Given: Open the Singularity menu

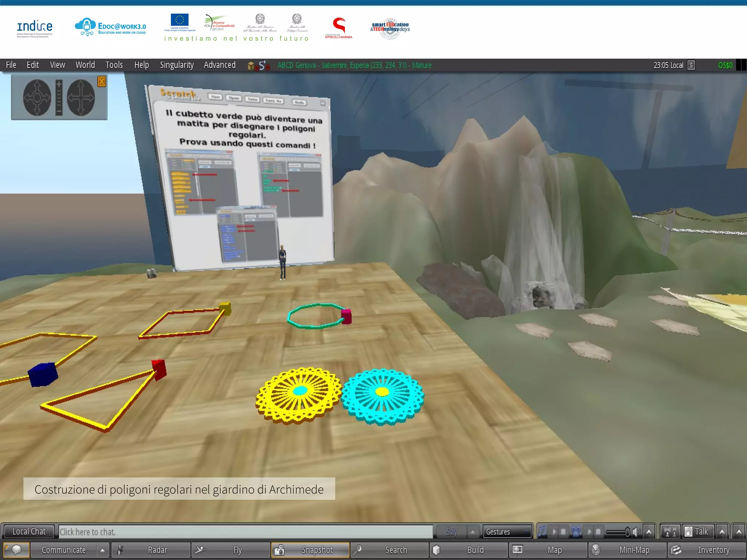Looking at the screenshot, I should click(177, 65).
